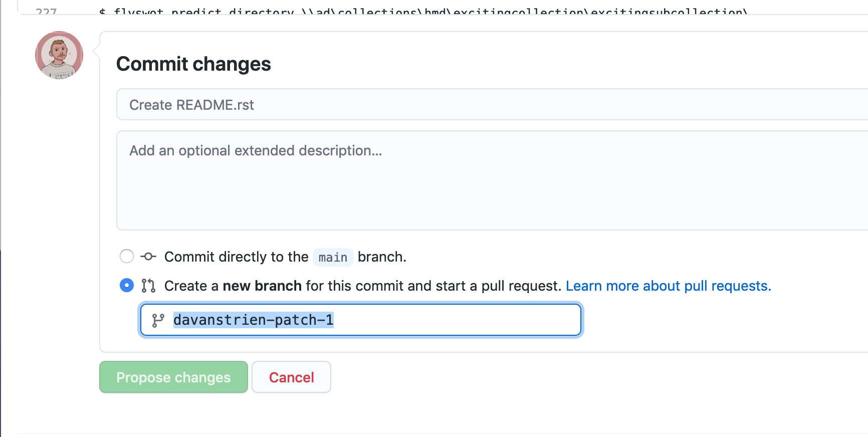Open the Learn more about pull requests link
Viewport: 868px width, 437px height.
668,286
